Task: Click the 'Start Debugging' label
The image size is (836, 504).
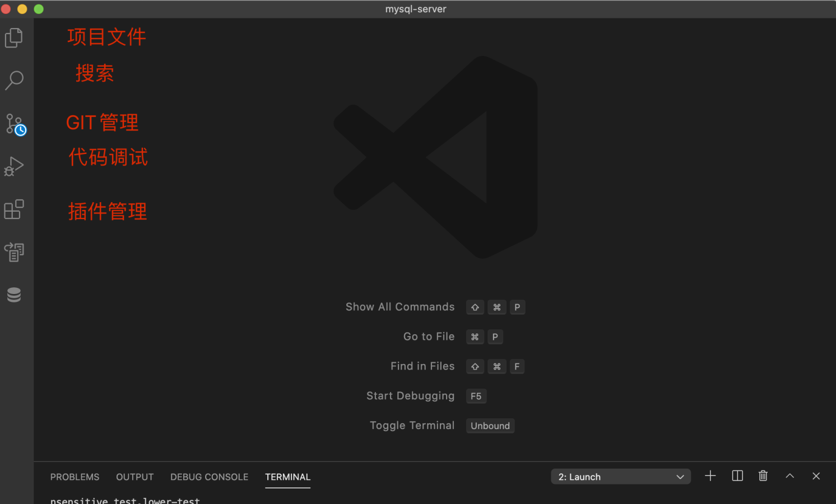Action: [410, 396]
